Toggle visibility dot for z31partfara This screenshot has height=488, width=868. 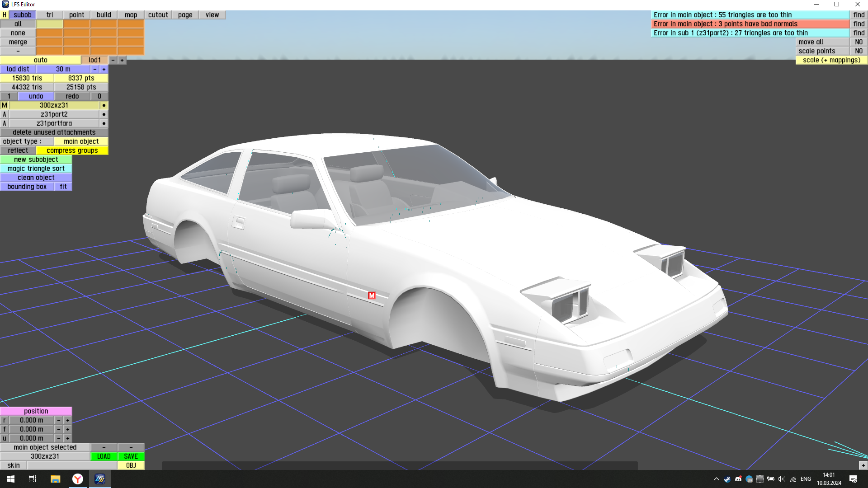104,123
